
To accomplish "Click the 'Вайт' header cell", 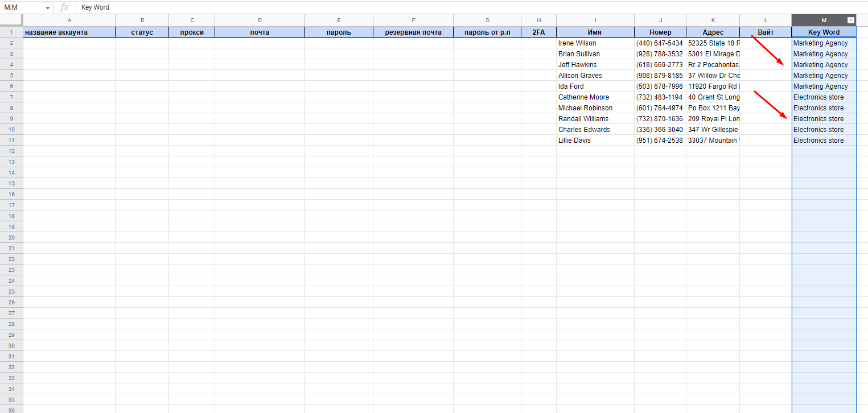I will (x=766, y=32).
